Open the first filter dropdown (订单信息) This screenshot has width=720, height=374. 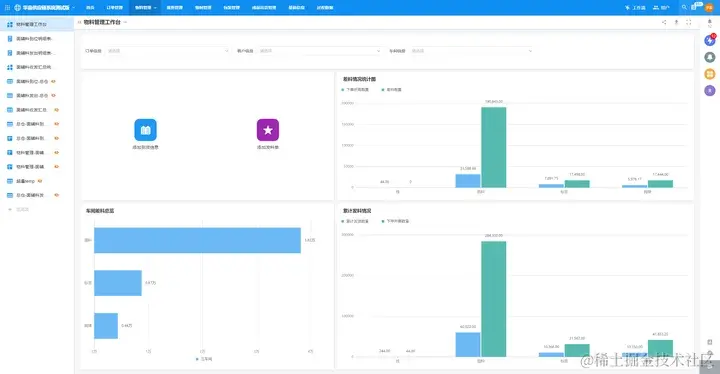168,51
